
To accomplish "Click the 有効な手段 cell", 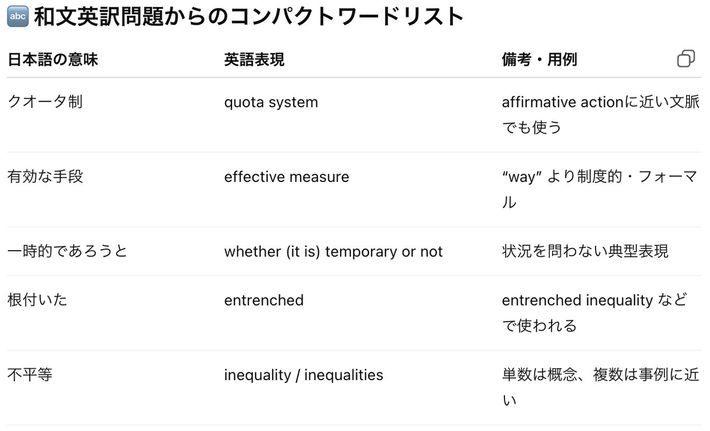I will 45,177.
